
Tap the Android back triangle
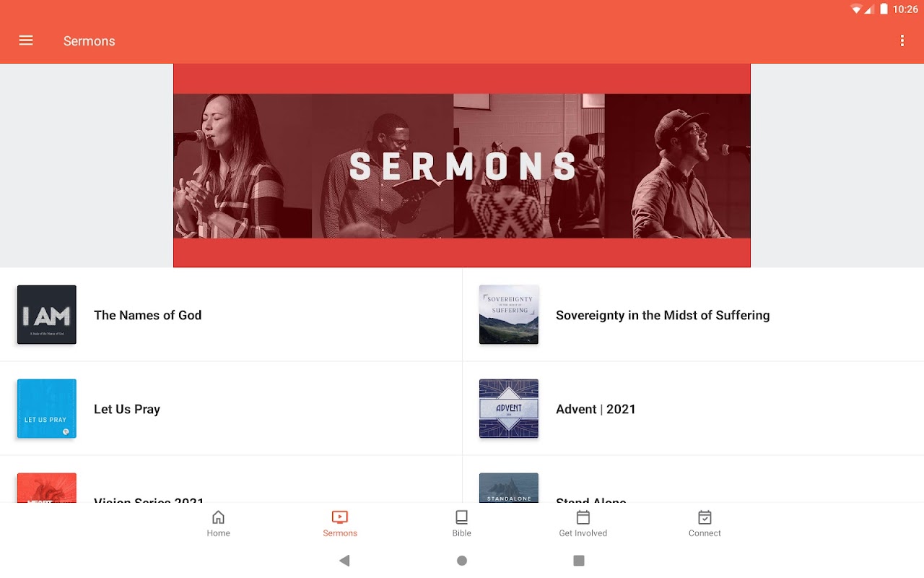pos(344,561)
